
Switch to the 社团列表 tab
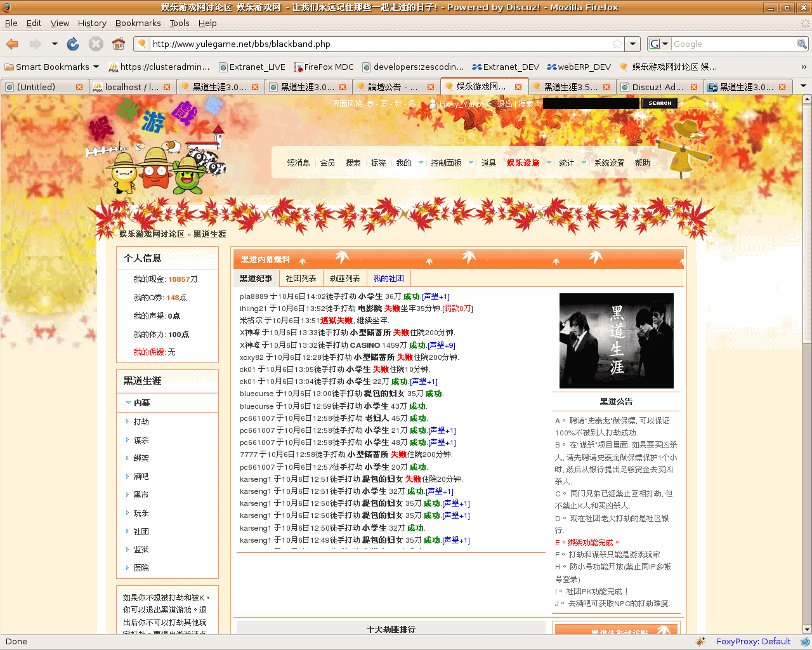301,279
